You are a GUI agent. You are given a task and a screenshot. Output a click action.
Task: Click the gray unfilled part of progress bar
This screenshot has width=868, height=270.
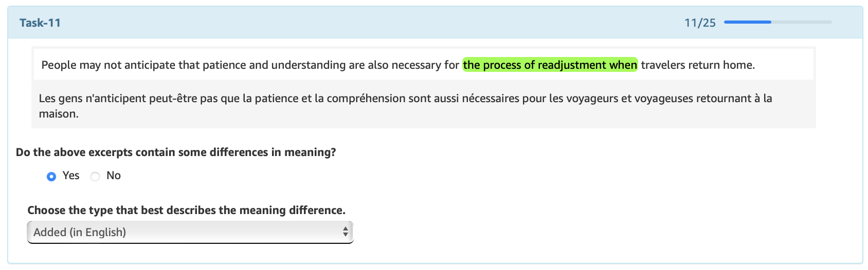point(801,22)
